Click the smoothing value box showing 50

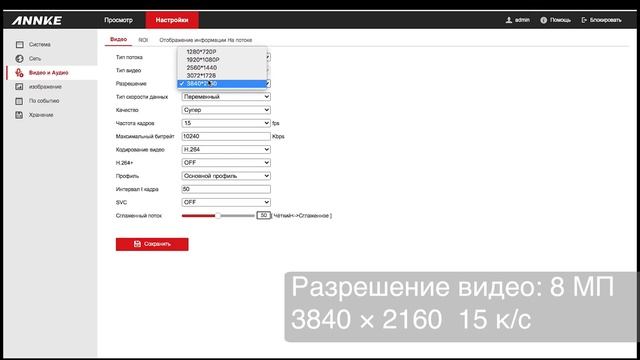tap(264, 215)
